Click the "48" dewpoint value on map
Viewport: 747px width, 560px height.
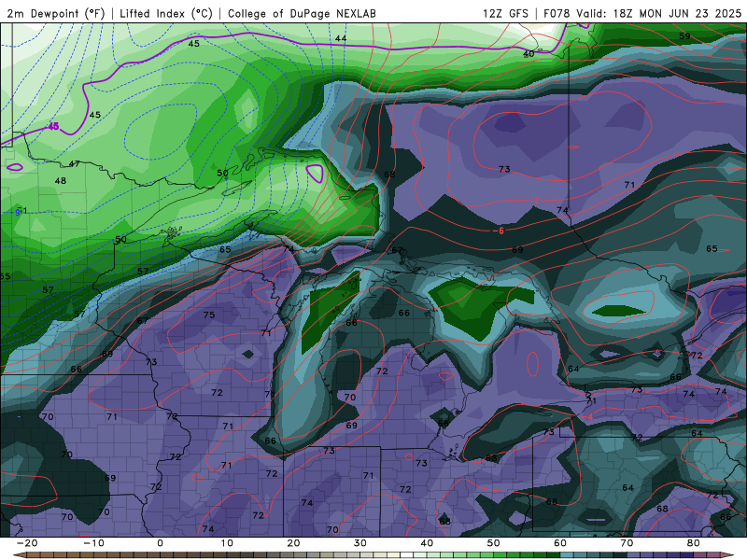[61, 181]
